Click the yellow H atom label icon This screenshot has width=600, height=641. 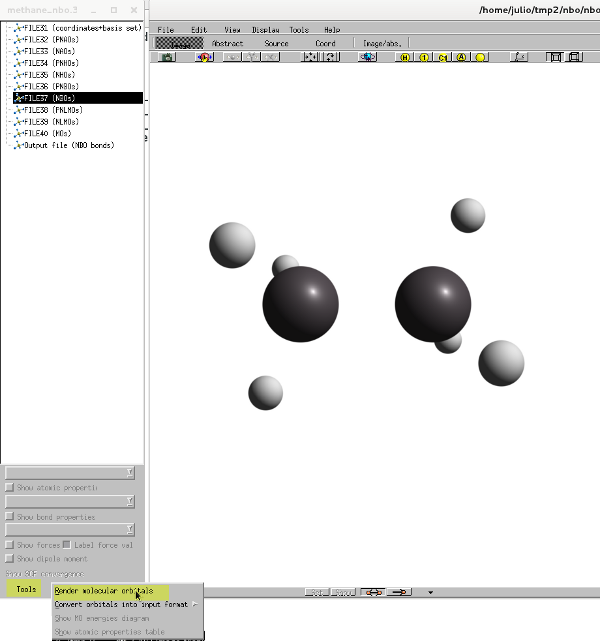(x=405, y=57)
